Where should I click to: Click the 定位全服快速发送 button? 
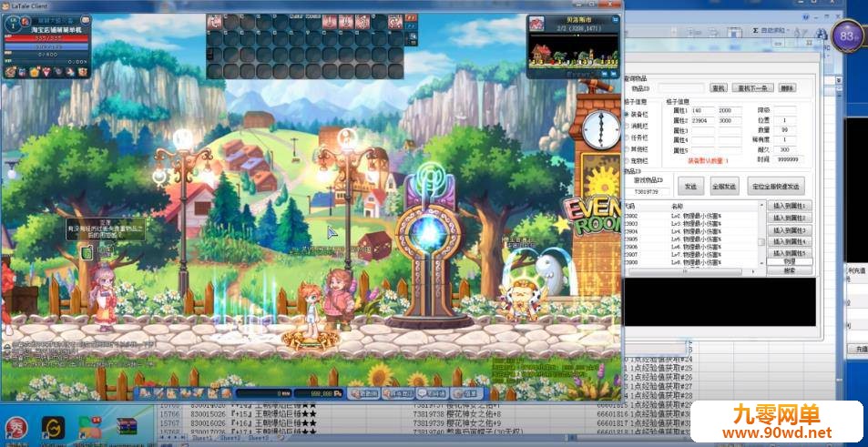[776, 187]
